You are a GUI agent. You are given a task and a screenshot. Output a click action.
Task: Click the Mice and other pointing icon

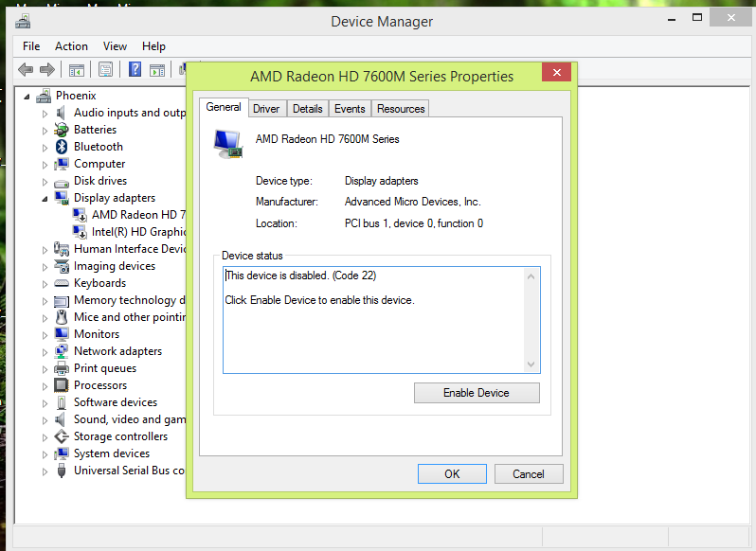[62, 317]
